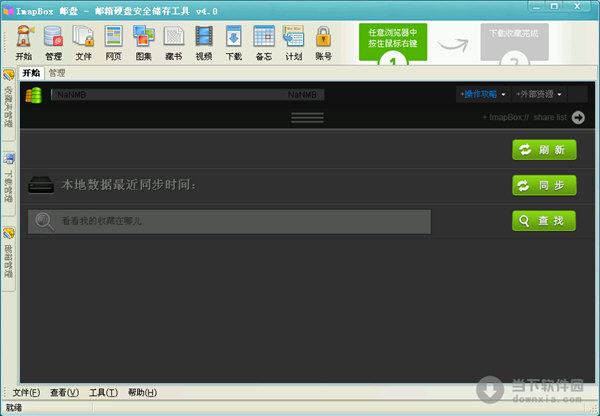Image resolution: width=600 pixels, height=416 pixels.
Task: Open the 下载 toolbar icon
Action: pyautogui.click(x=234, y=42)
